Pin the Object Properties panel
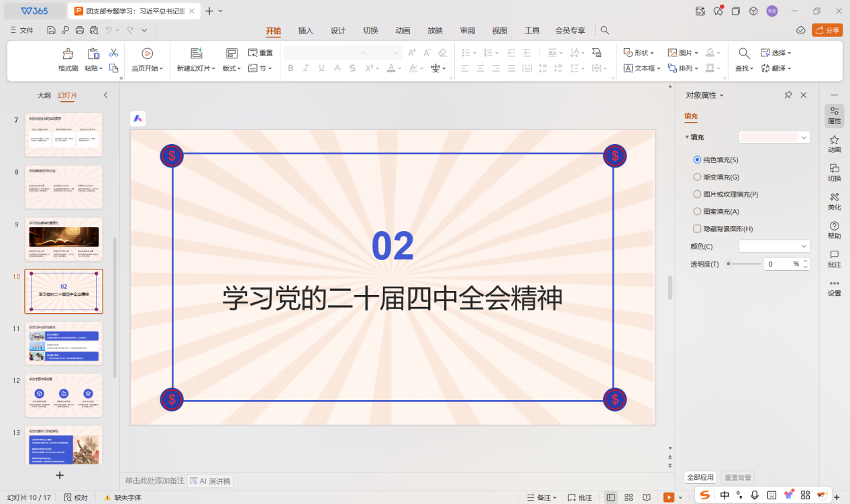Screen dimensions: 850x504 click(x=788, y=95)
